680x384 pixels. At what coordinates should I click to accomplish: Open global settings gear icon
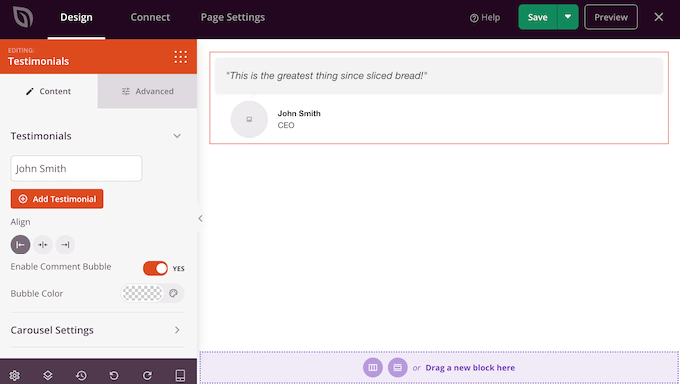click(x=15, y=375)
